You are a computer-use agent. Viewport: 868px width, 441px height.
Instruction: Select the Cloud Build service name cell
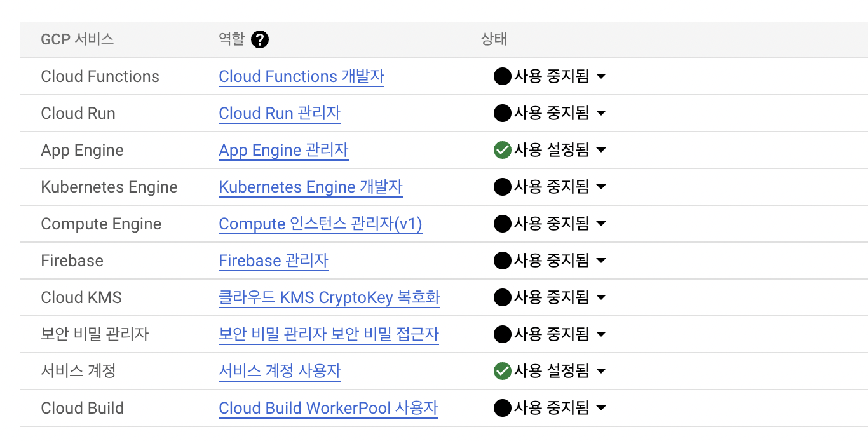pos(83,409)
